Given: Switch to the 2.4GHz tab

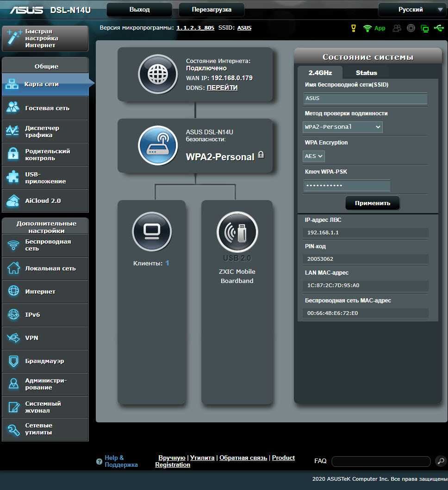Looking at the screenshot, I should pos(320,73).
